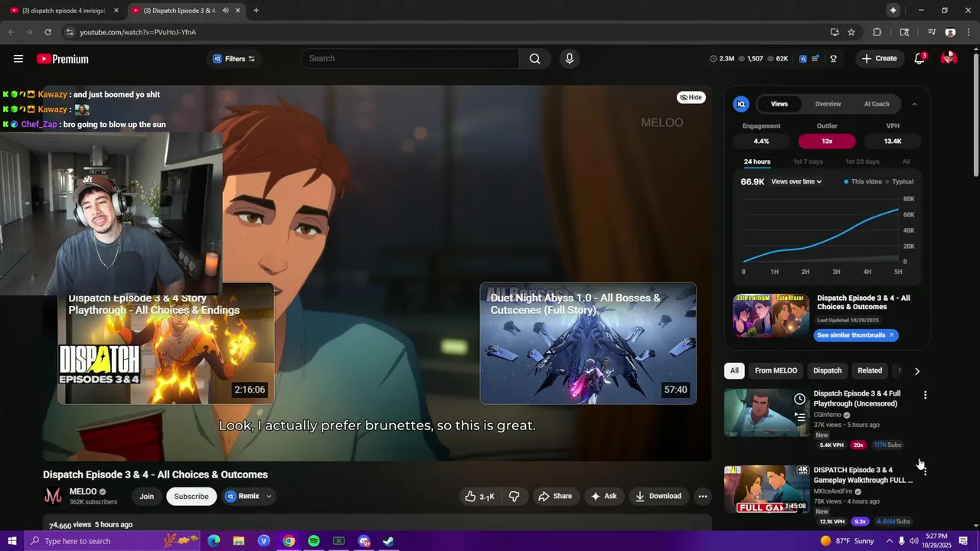Open the YouTube hamburger guide menu
Screen dimensions: 980x551
(18, 59)
